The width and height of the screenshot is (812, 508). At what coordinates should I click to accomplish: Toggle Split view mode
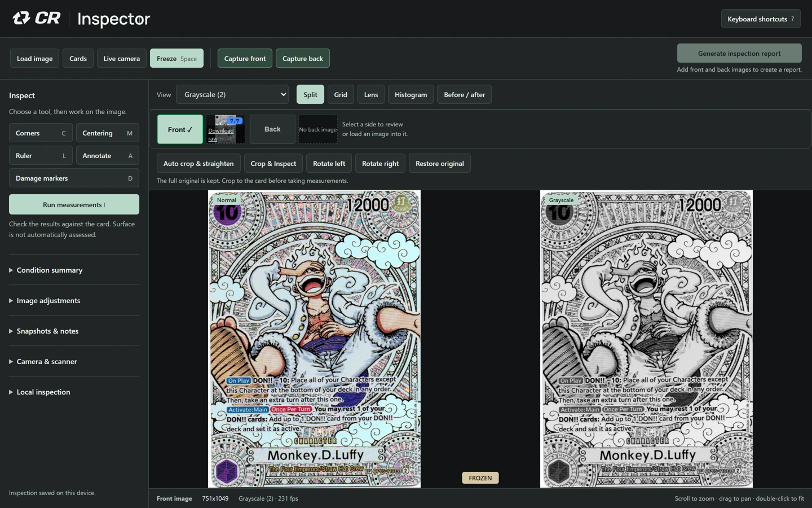(310, 94)
